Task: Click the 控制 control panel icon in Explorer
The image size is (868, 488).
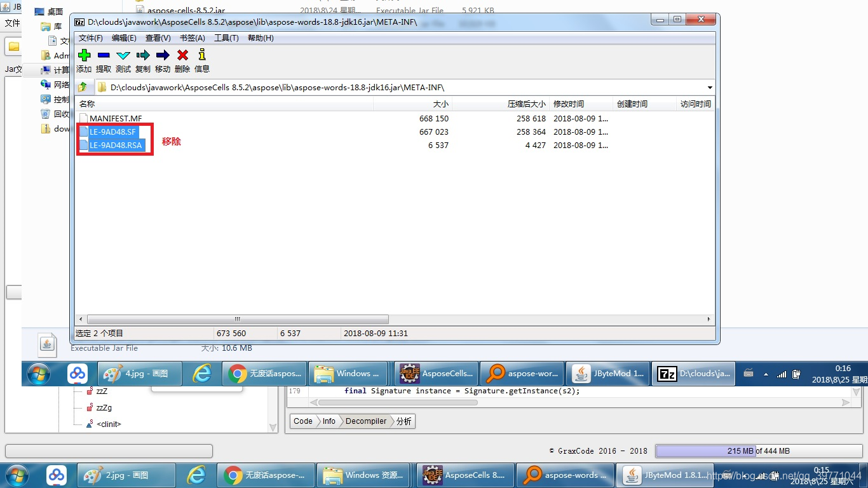Action: point(46,99)
